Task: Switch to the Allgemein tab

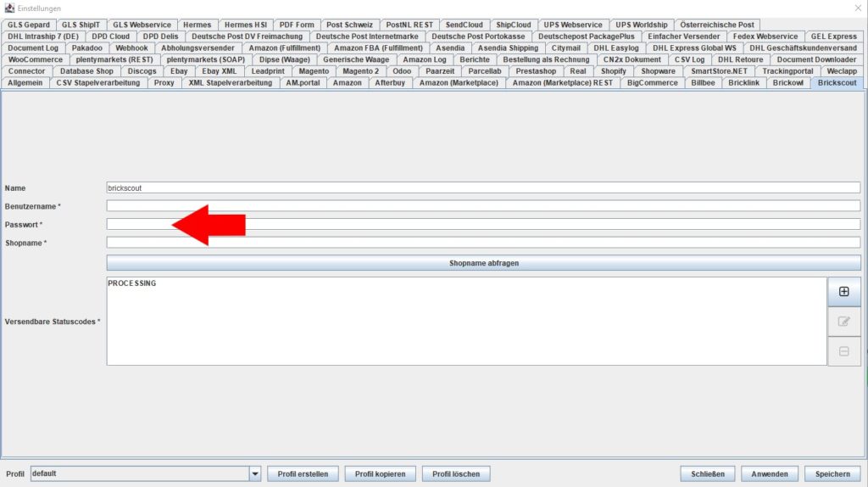Action: (x=25, y=82)
